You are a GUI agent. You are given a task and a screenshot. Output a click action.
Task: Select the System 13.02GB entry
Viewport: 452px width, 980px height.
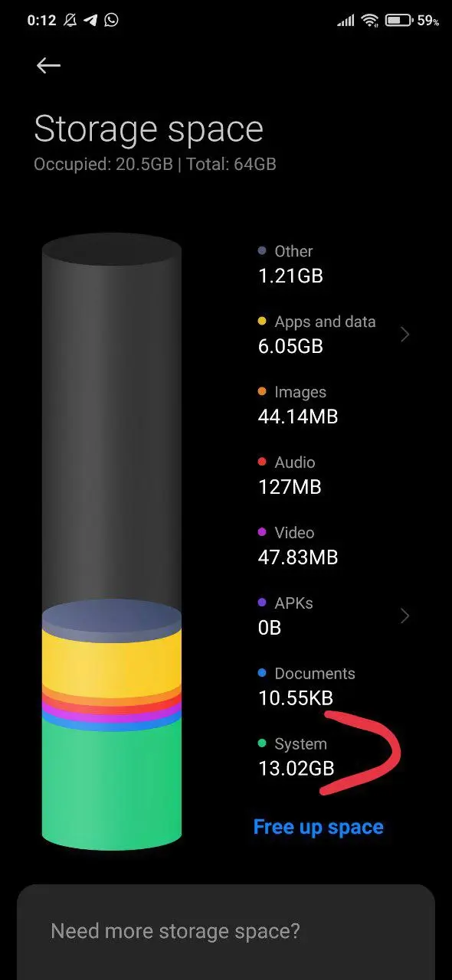(x=296, y=756)
